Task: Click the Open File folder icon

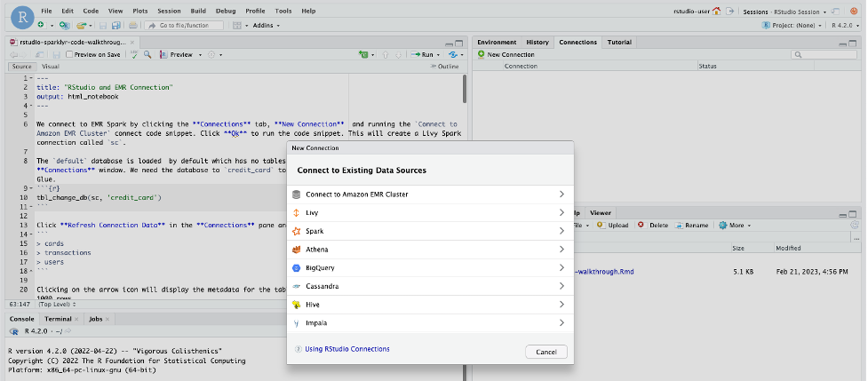Action: click(81, 25)
